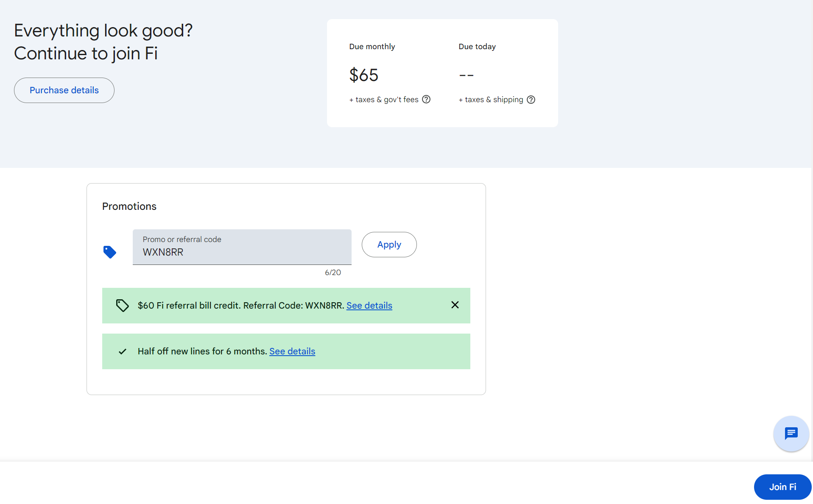See details of the $60 referral credit

click(369, 306)
